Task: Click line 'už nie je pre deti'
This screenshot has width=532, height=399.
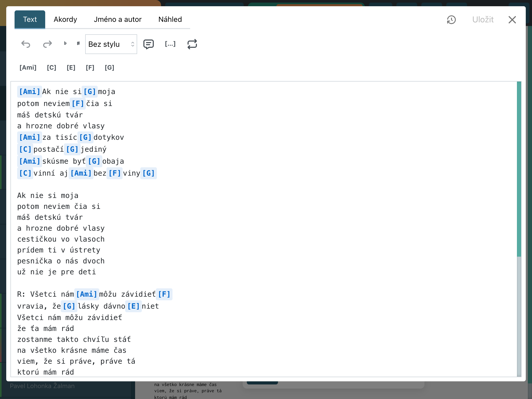Action: 57,272
